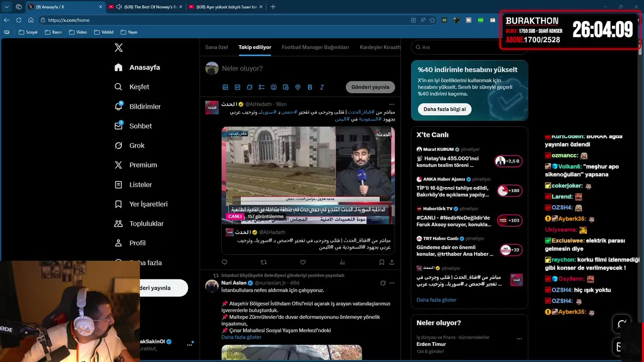Open Grok icon on Nuri Aslan post
The height and width of the screenshot is (362, 644).
(x=383, y=283)
